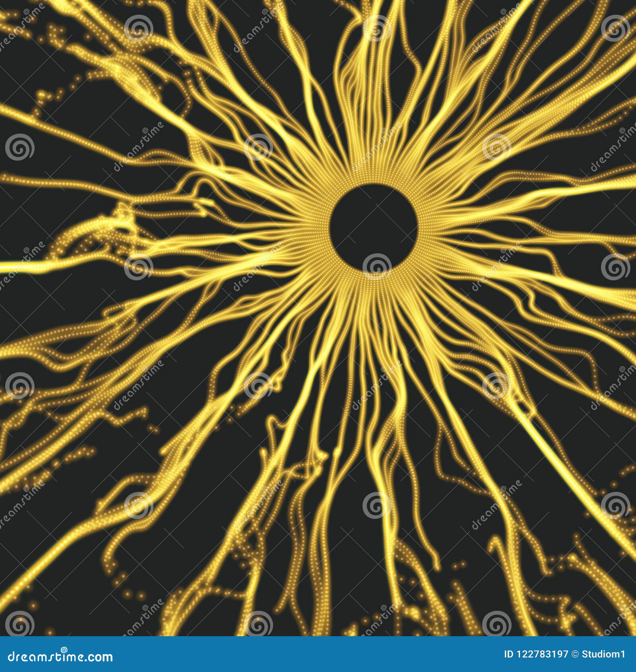Click the dreamstime.com logo text
Screen dimensions: 636x672
[60, 656]
